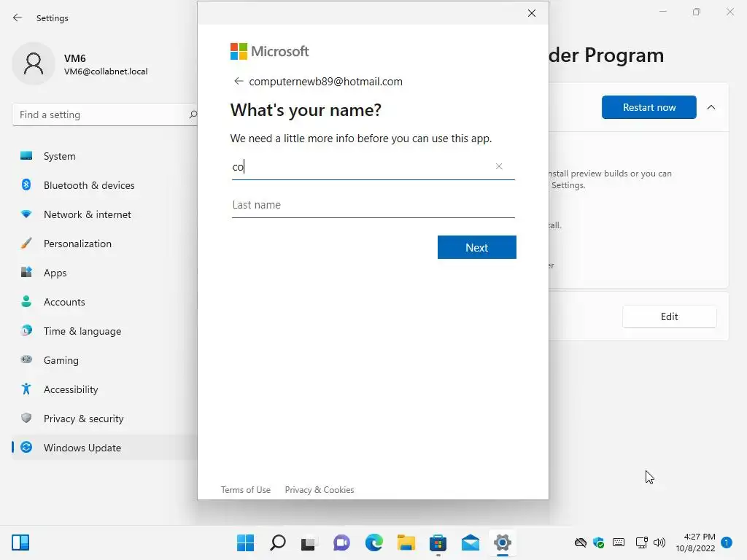Collapse the chevron beside Restart now
The width and height of the screenshot is (747, 560).
click(711, 107)
